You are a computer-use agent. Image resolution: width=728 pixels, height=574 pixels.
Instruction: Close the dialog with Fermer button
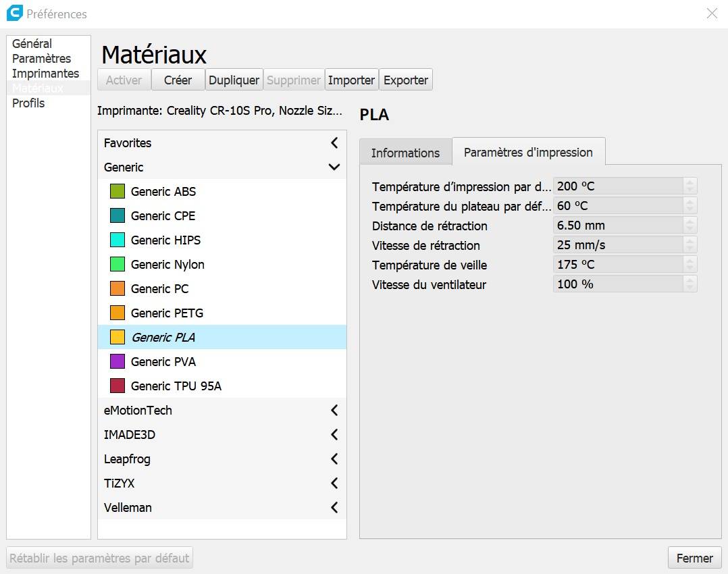pyautogui.click(x=694, y=558)
